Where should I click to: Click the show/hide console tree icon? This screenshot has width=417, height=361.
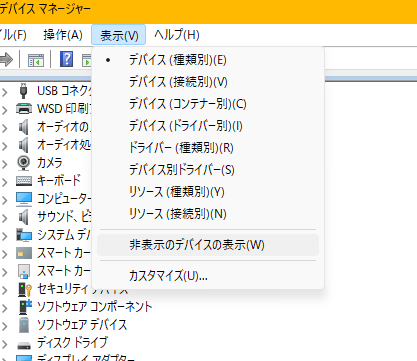pyautogui.click(x=36, y=60)
